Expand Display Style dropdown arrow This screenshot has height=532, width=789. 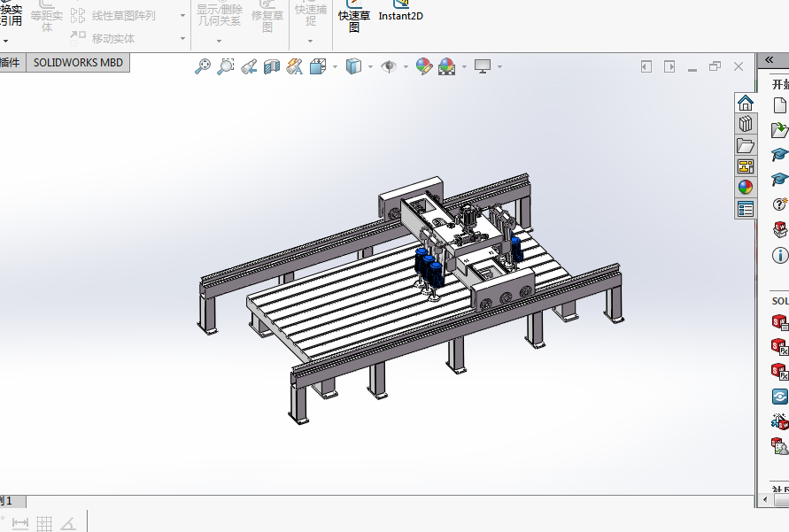tap(370, 66)
